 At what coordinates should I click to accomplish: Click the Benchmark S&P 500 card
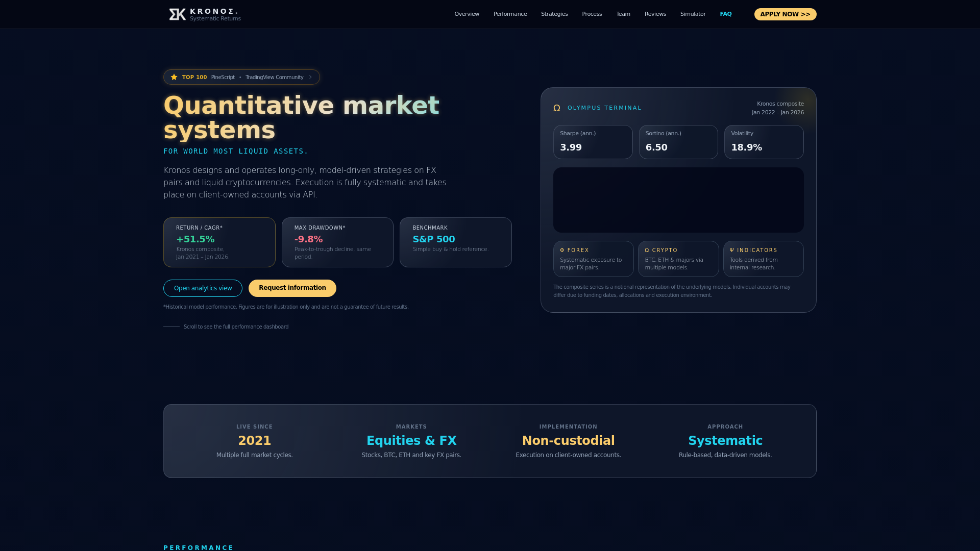(x=455, y=242)
